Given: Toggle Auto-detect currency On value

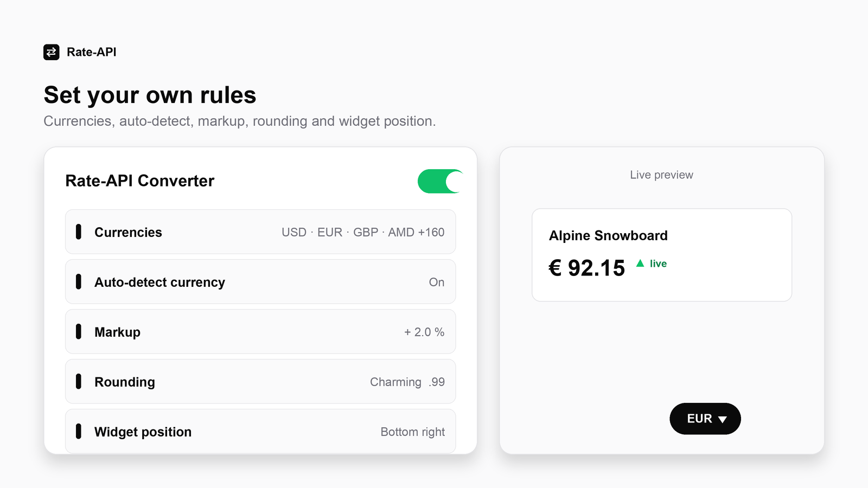Looking at the screenshot, I should pyautogui.click(x=437, y=282).
